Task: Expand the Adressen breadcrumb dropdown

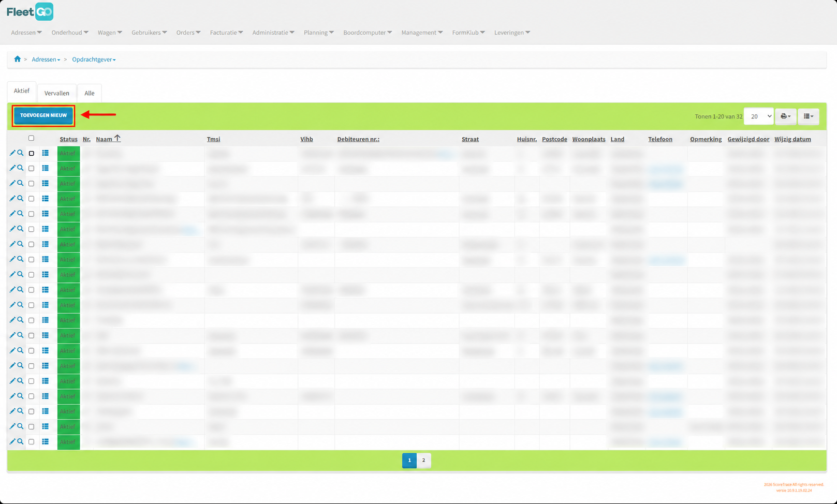Action: coord(46,60)
